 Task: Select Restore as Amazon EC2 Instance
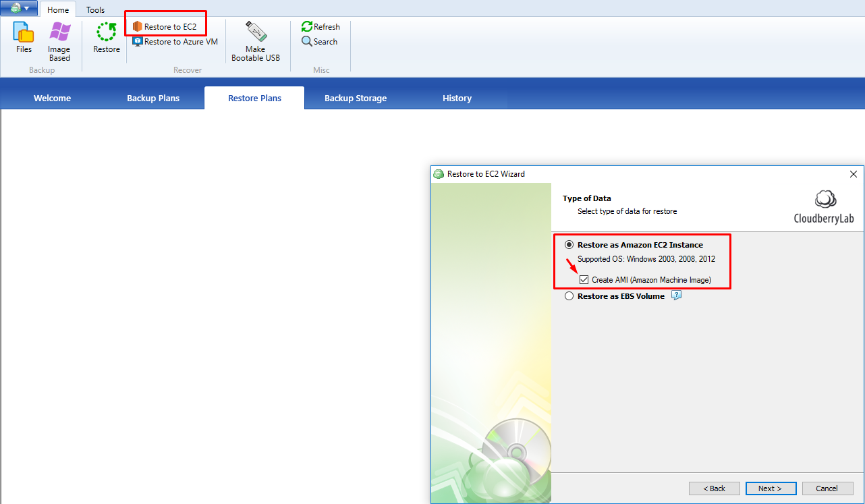click(x=634, y=245)
